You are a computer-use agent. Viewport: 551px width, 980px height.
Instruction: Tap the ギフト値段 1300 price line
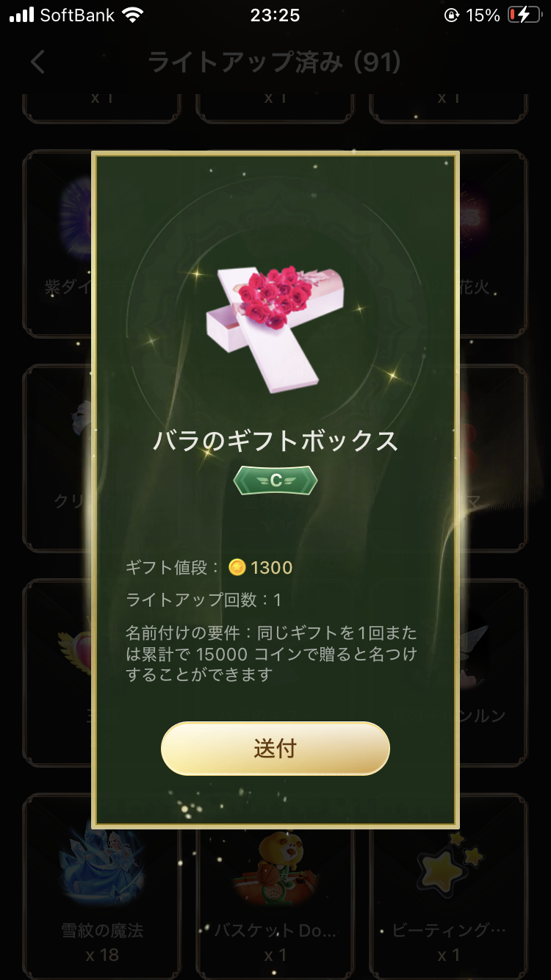pyautogui.click(x=209, y=567)
